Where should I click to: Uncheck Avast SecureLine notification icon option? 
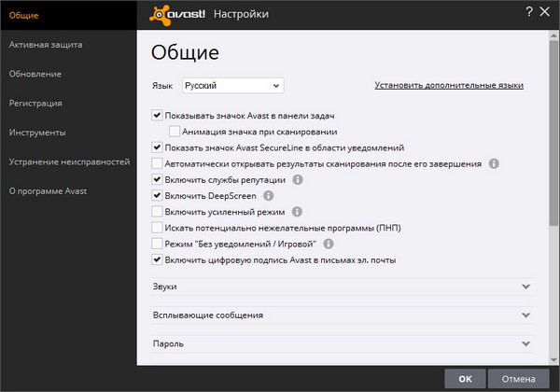[157, 147]
